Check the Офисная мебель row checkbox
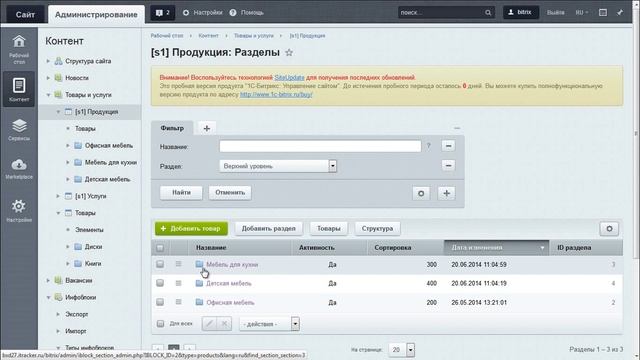This screenshot has width=640, height=360. click(x=160, y=302)
